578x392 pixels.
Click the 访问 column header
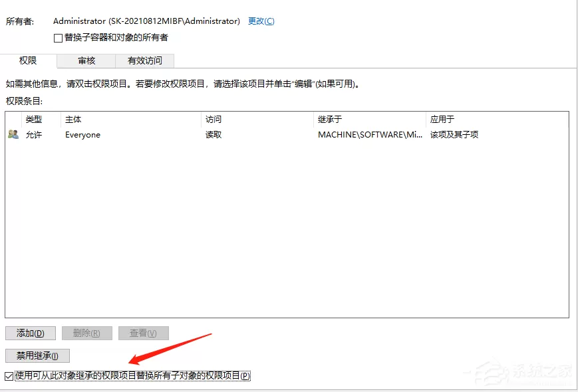click(213, 119)
